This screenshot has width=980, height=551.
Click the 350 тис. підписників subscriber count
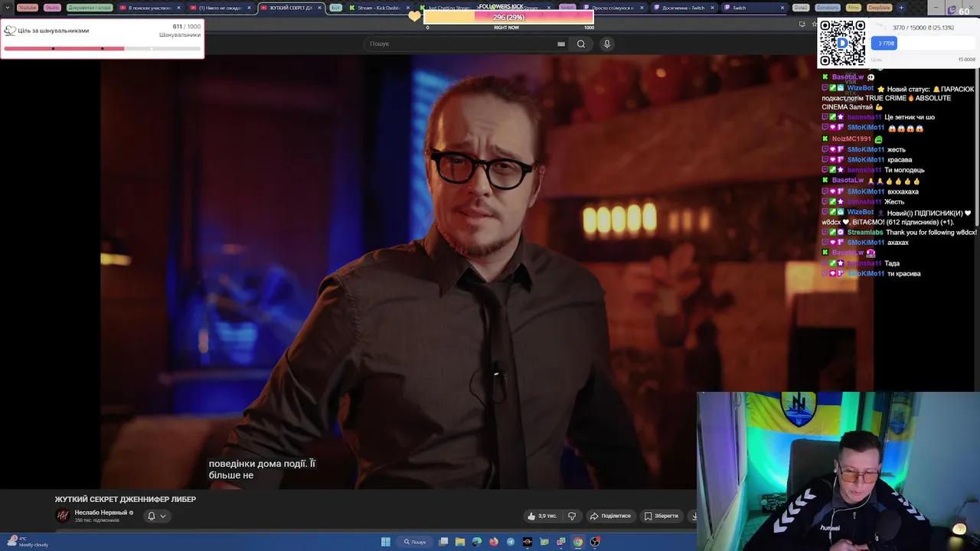coord(97,520)
